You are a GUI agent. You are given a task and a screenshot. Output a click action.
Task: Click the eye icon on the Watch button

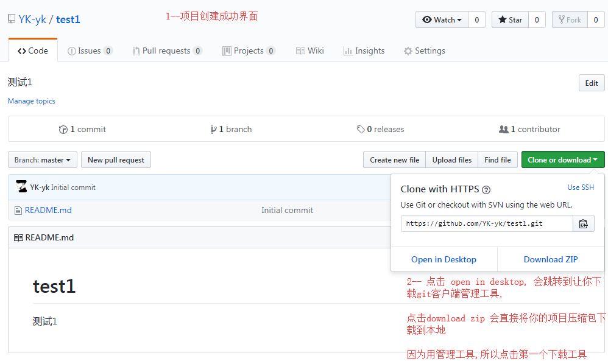(427, 19)
